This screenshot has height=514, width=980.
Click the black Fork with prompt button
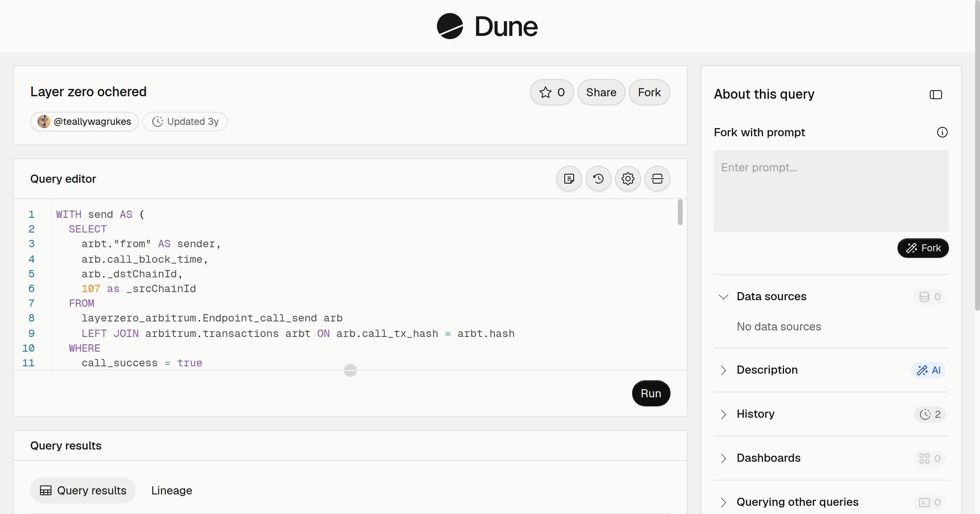click(x=923, y=248)
